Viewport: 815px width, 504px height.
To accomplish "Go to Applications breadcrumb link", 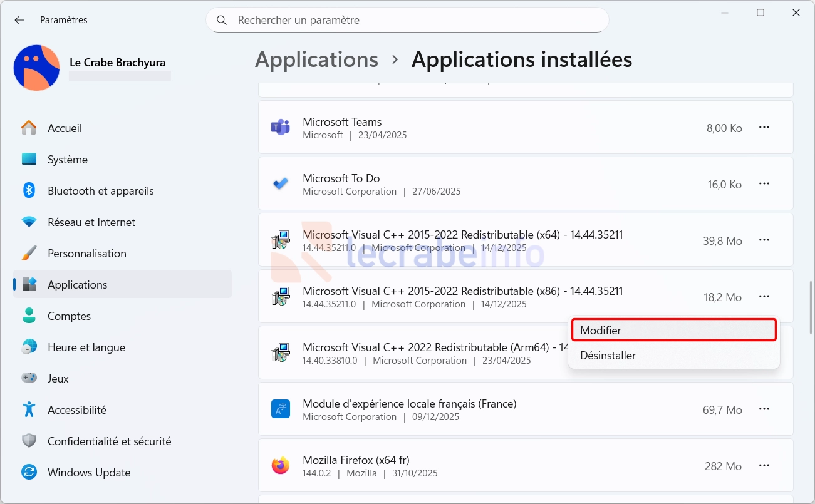I will [316, 60].
